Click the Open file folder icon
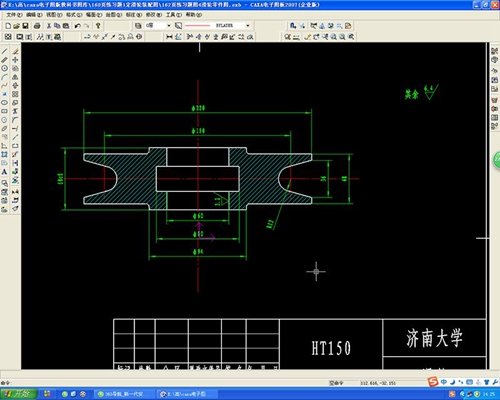 pos(16,26)
